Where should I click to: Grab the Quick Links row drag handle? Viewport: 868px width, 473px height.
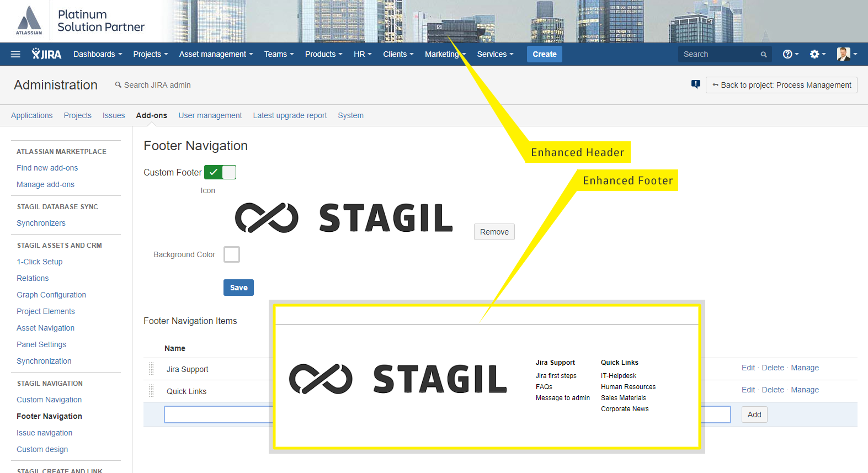pos(151,391)
